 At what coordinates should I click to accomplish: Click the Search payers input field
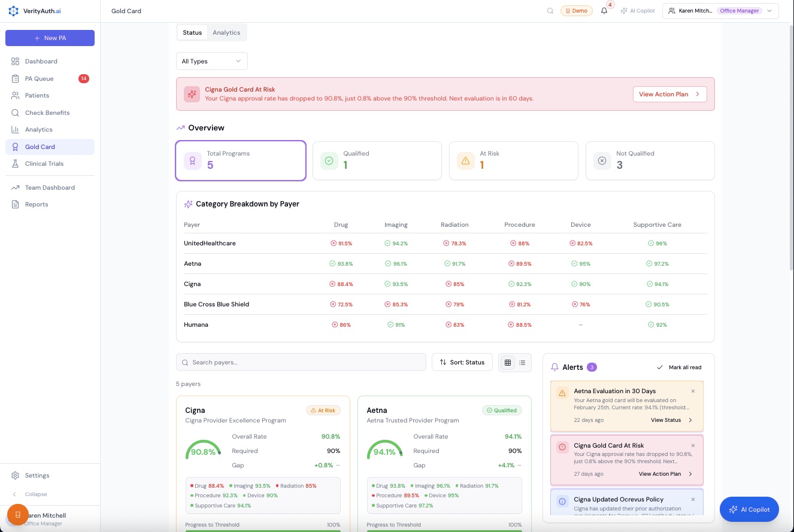(301, 362)
